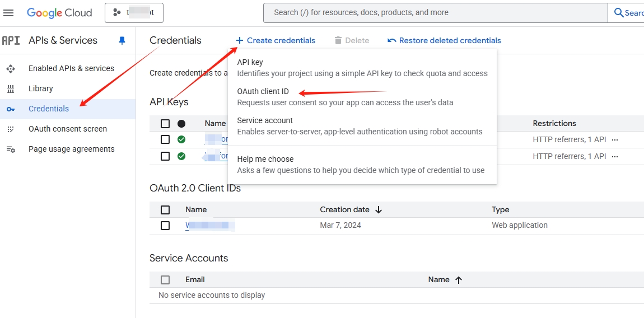The width and height of the screenshot is (644, 318).
Task: Open the more actions menu of second API key
Action: (x=615, y=157)
